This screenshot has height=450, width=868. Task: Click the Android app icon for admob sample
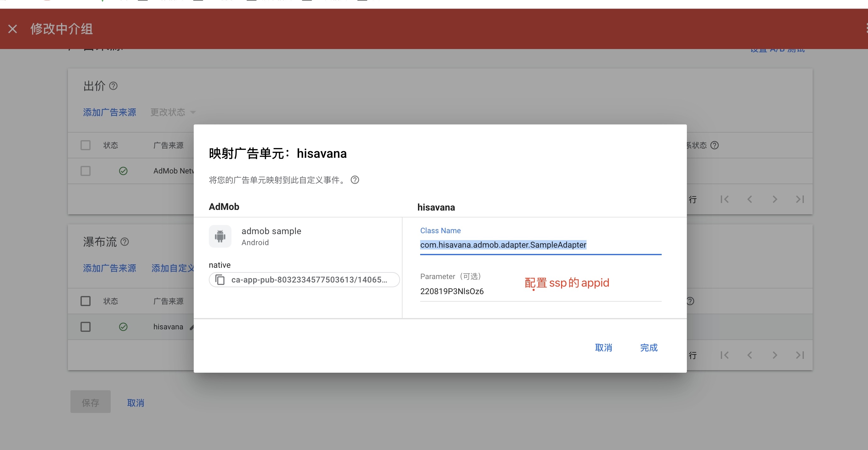220,236
